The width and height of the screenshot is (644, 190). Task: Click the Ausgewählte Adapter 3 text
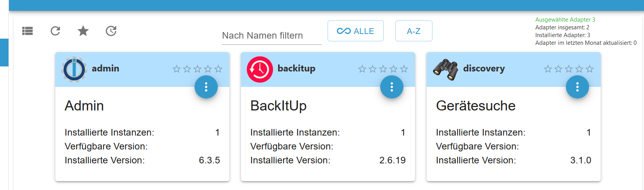click(565, 20)
